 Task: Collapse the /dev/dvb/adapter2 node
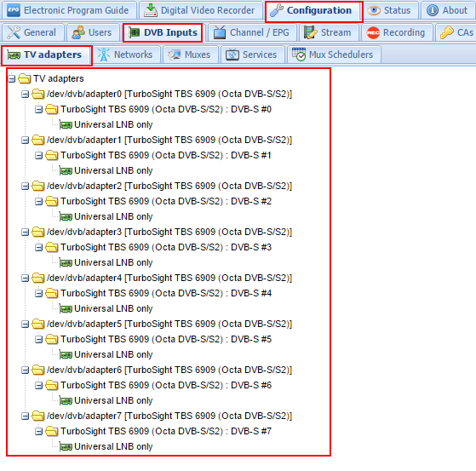click(x=25, y=187)
